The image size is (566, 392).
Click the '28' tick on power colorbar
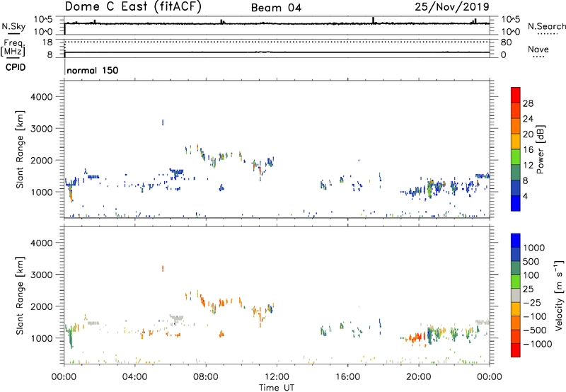pyautogui.click(x=528, y=103)
